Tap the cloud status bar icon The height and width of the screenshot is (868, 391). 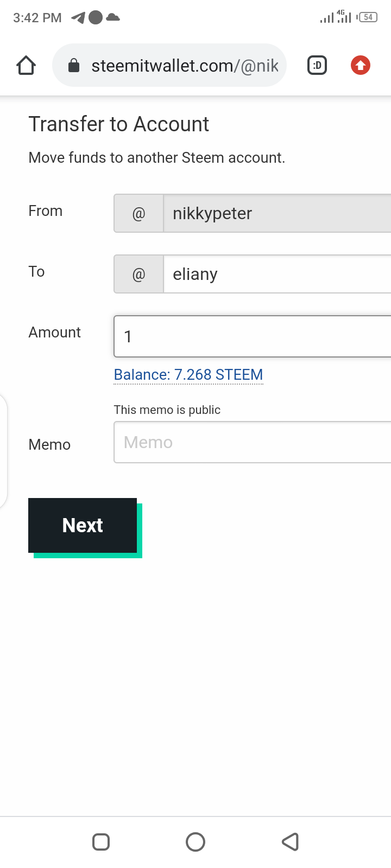coord(113,18)
